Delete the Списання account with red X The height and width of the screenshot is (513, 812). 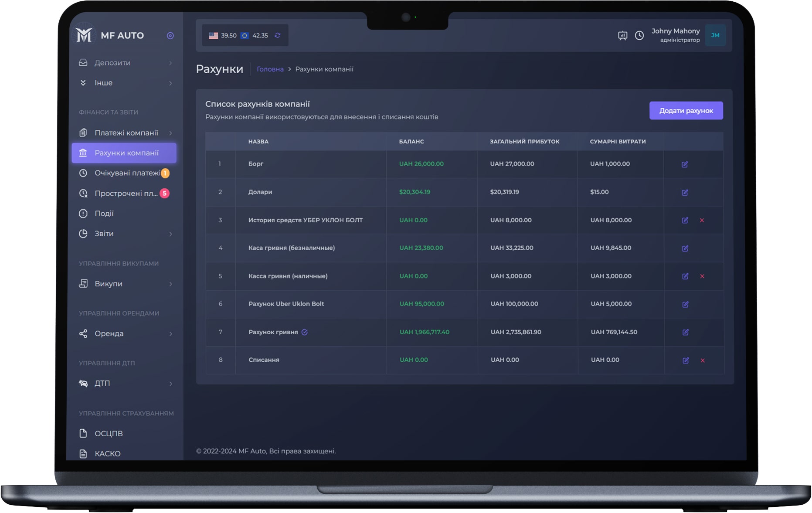pos(702,360)
